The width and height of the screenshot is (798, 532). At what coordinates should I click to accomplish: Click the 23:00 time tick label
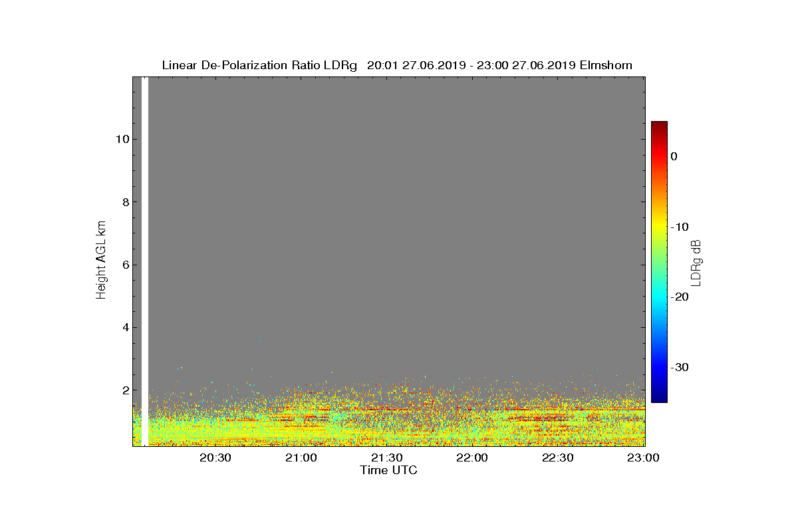pyautogui.click(x=644, y=458)
